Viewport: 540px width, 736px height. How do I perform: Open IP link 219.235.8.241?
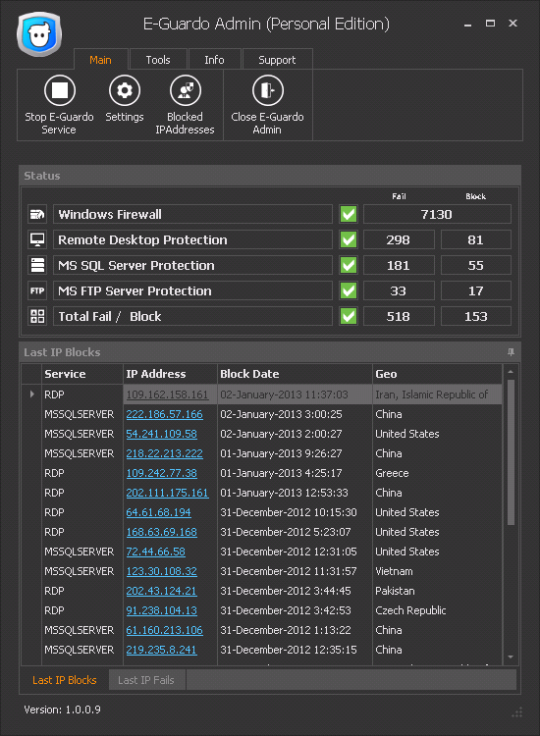click(162, 650)
